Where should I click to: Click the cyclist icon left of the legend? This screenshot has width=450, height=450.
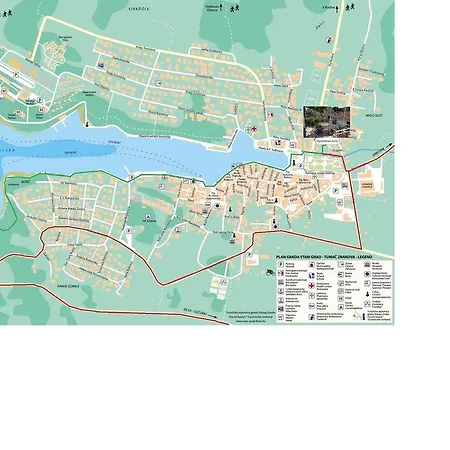point(270,272)
